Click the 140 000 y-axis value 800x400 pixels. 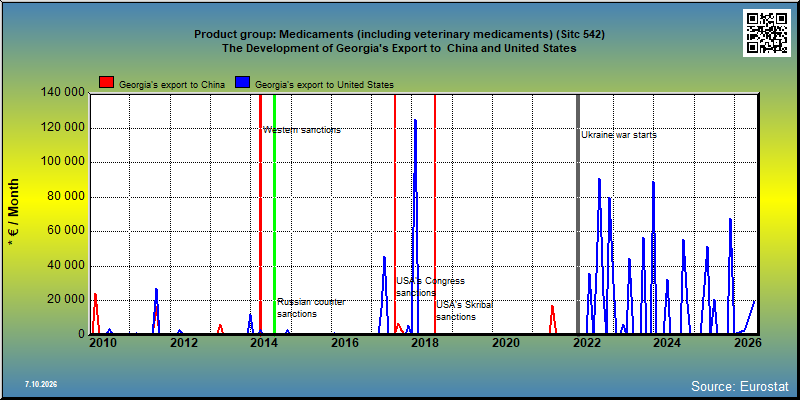coord(62,93)
